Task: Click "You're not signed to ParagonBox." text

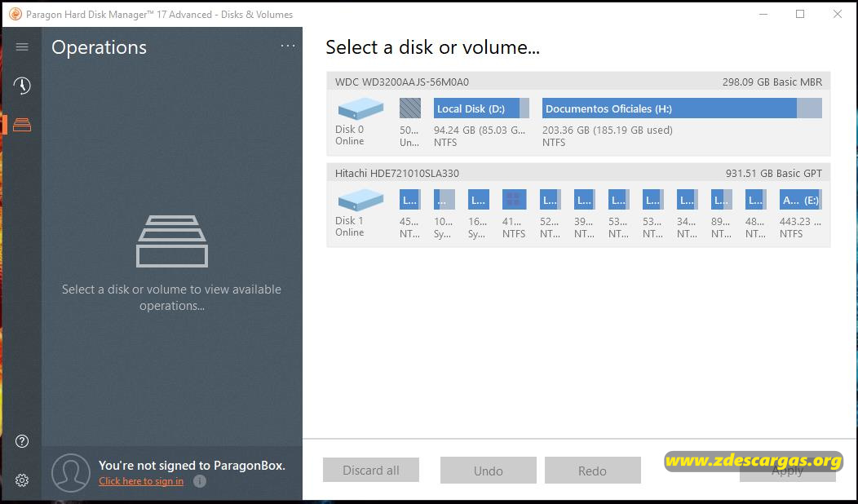Action: (x=192, y=466)
